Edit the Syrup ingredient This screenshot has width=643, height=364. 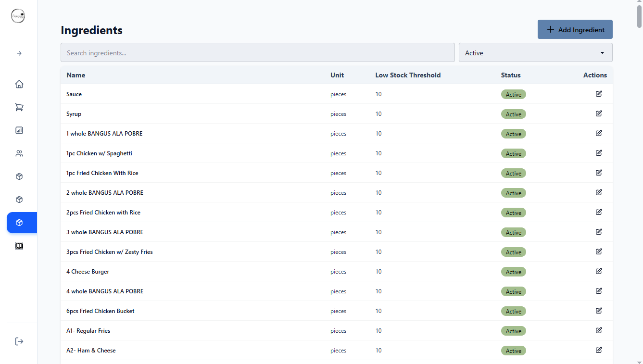(599, 113)
